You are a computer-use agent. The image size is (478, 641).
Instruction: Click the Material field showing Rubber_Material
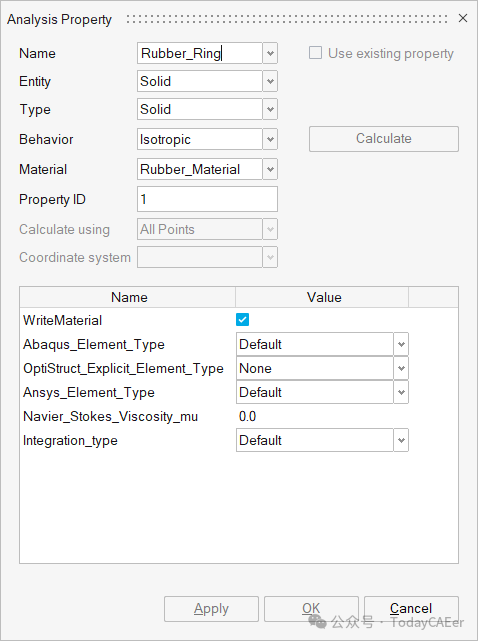200,169
